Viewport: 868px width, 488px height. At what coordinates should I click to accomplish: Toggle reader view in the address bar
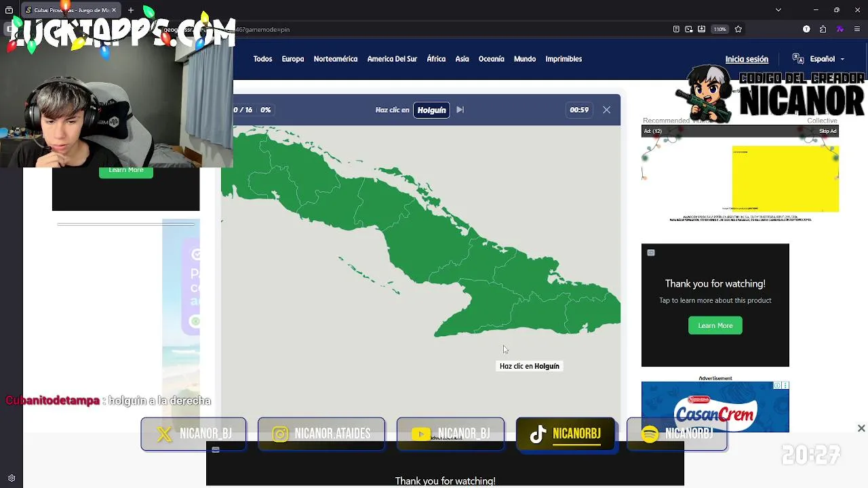point(676,29)
